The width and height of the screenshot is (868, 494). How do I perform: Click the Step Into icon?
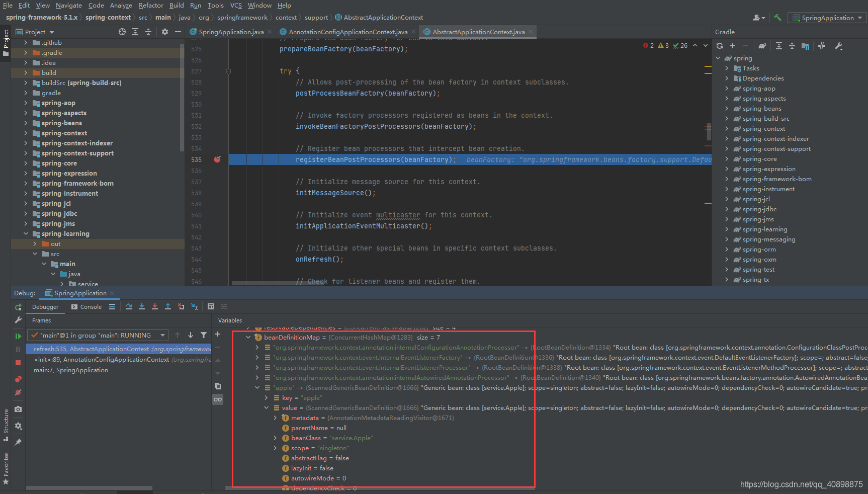tap(142, 306)
